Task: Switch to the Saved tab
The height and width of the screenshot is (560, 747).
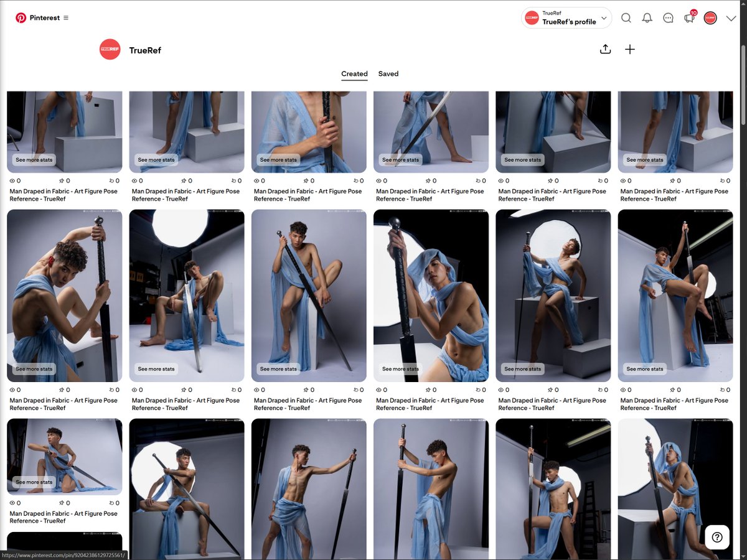Action: [x=388, y=73]
